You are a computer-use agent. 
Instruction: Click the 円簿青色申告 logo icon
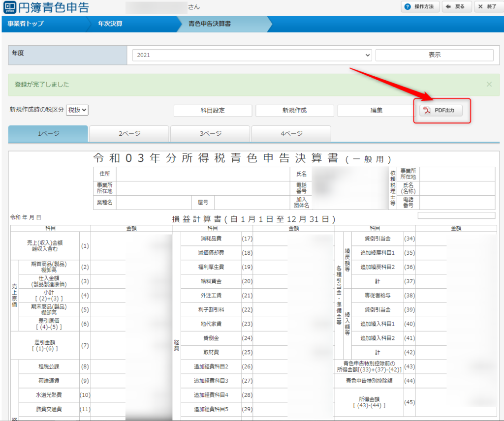point(10,7)
